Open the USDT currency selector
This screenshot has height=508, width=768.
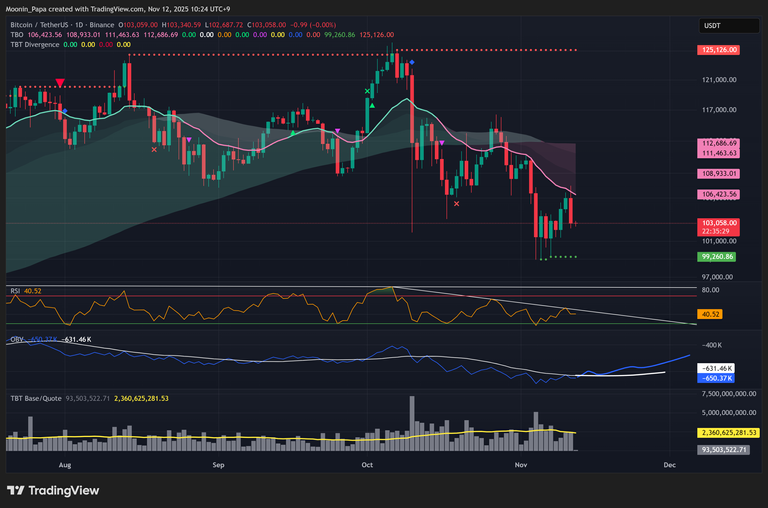click(712, 26)
